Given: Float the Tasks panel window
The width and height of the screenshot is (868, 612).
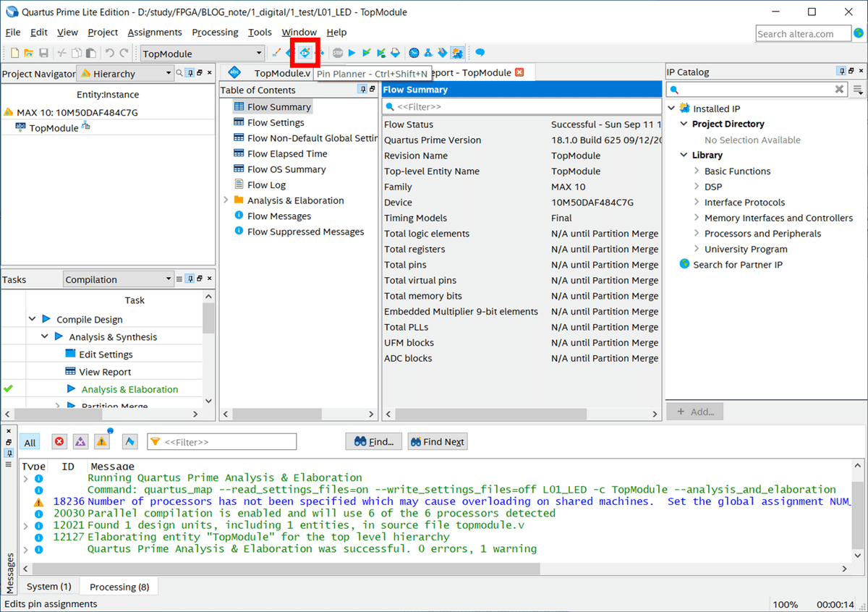Looking at the screenshot, I should pos(200,279).
